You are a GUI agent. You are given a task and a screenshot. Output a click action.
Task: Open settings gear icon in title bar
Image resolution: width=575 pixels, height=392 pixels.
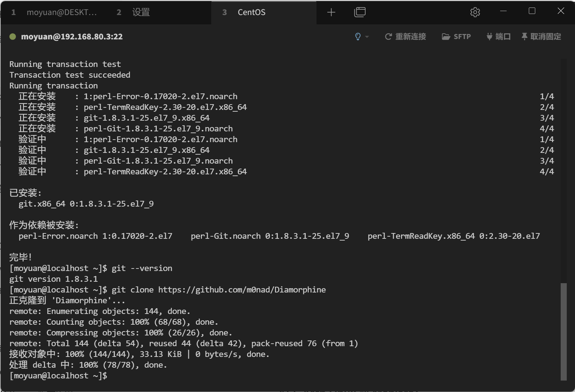click(x=475, y=12)
